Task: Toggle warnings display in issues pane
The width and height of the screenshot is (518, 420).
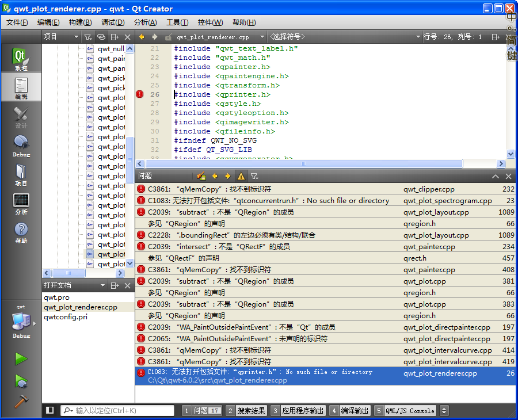Action: (241, 176)
